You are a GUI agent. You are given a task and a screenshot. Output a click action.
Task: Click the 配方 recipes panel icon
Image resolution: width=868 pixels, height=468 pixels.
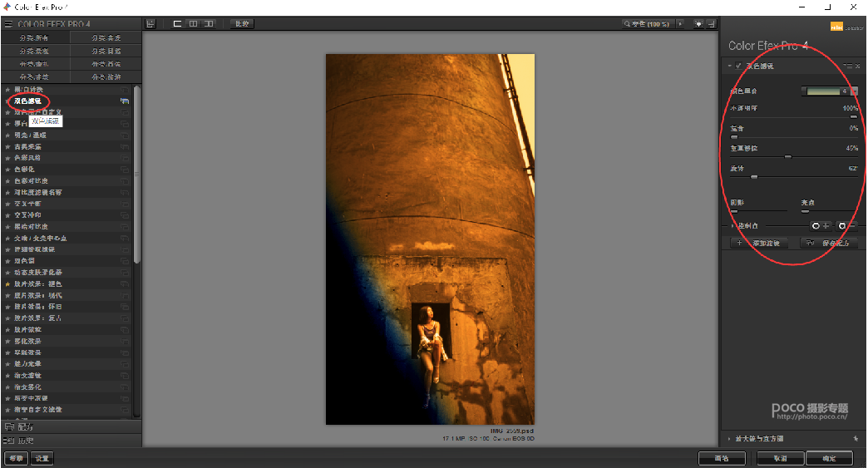(9, 426)
